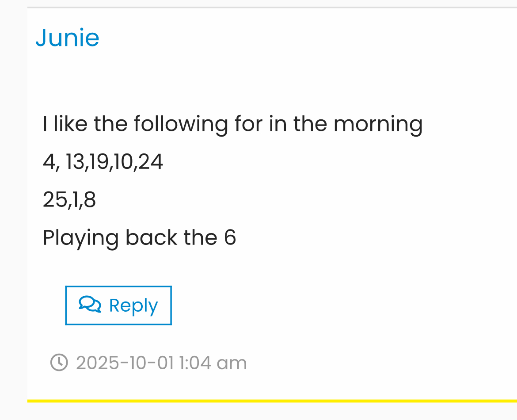This screenshot has width=517, height=420.
Task: Click the number 19 in the comment
Action: pos(99,162)
